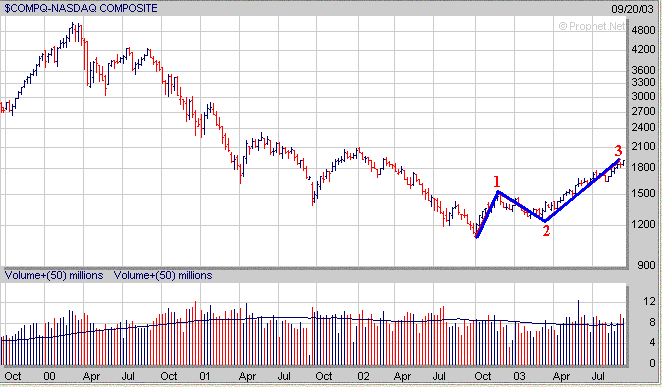662x387 pixels.
Task: Click the 02 year label on time axis
Action: [x=363, y=376]
